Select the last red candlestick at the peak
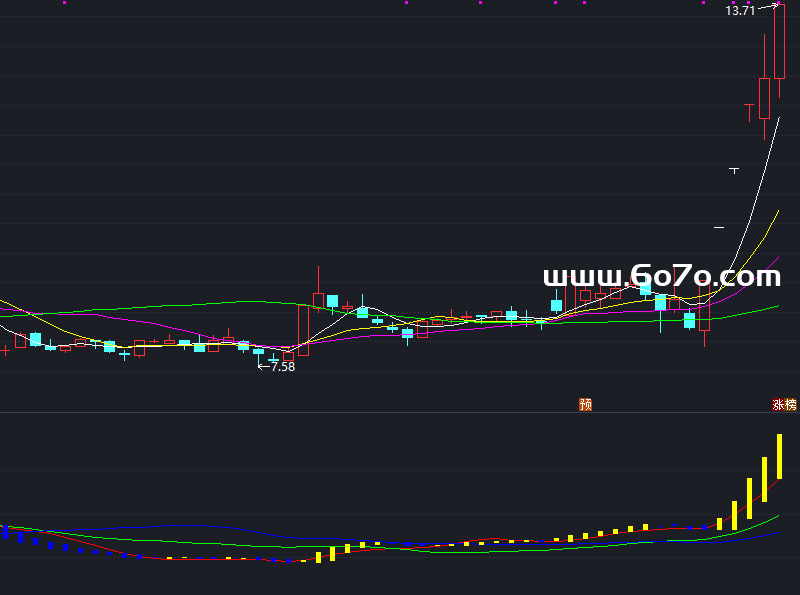800x595 pixels. pyautogui.click(x=779, y=42)
